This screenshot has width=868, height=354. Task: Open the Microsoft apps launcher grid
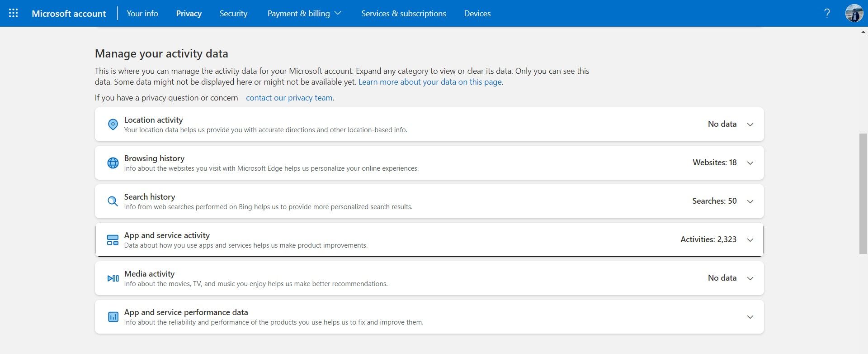(x=14, y=13)
